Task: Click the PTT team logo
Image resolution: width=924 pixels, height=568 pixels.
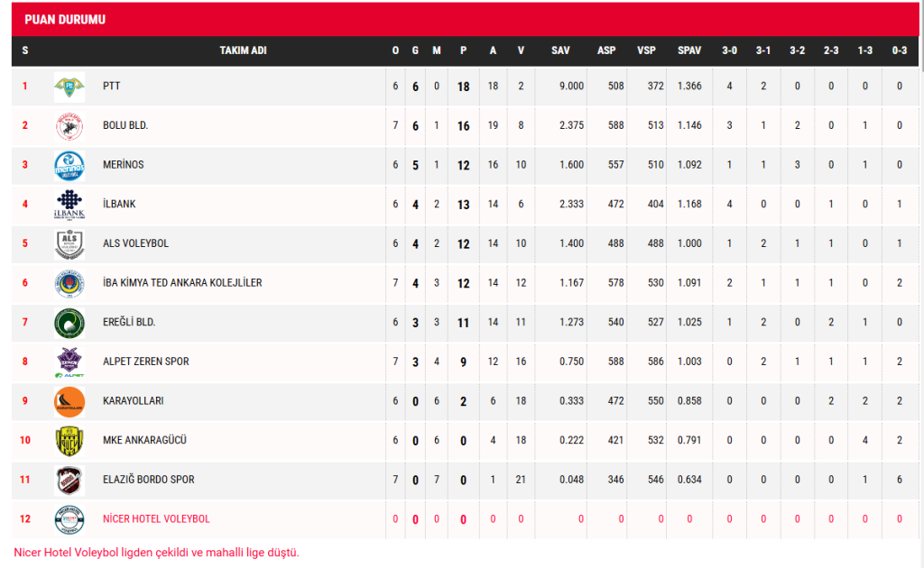Action: [x=69, y=87]
